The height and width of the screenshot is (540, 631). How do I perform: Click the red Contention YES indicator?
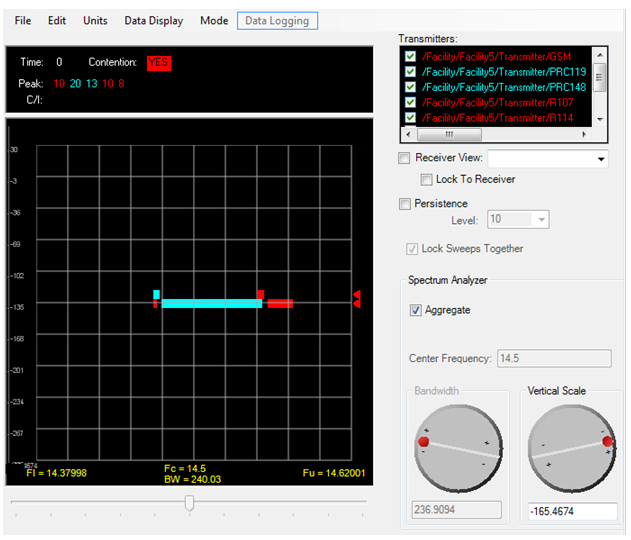click(x=159, y=62)
